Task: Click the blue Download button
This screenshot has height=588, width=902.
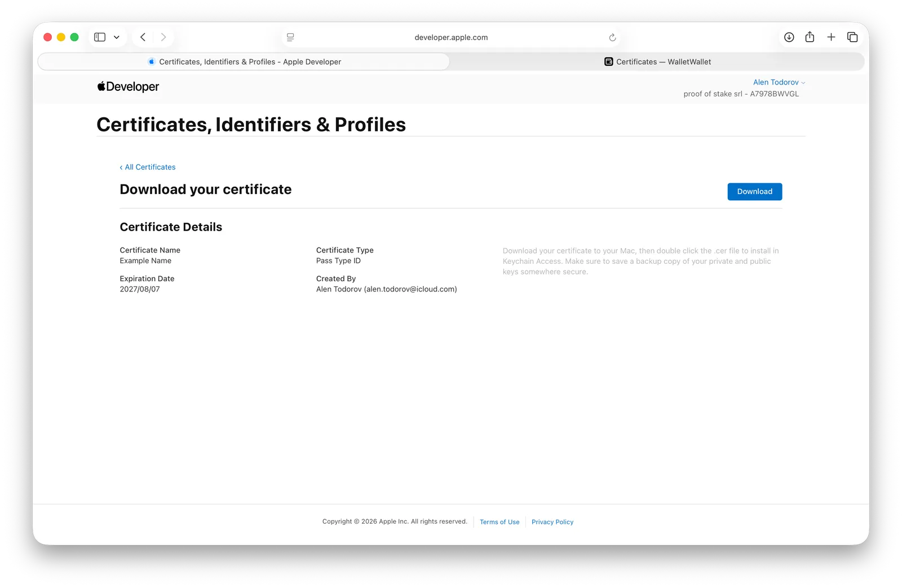Action: point(755,192)
